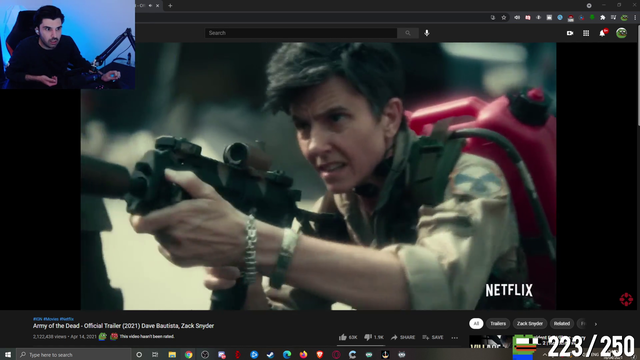Open Windows Start menu
This screenshot has width=640, height=360.
point(7,355)
